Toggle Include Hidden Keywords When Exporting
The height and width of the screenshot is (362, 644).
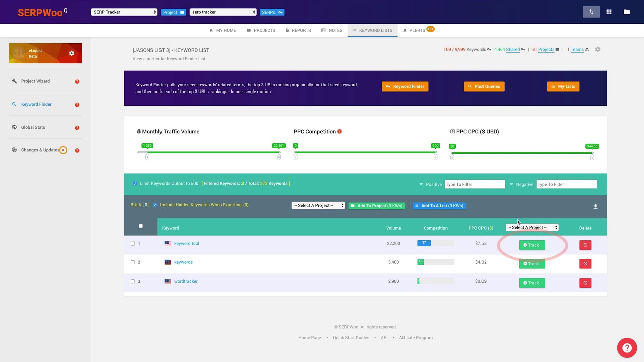[155, 205]
